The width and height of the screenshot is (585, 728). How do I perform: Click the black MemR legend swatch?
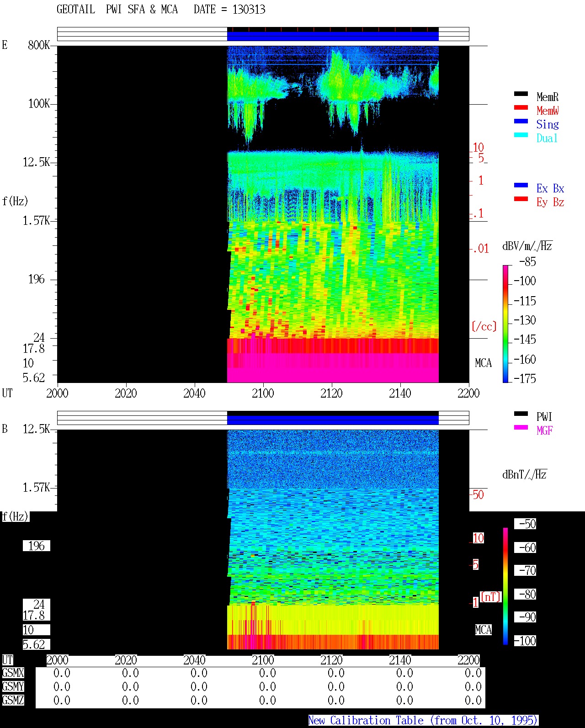pyautogui.click(x=521, y=94)
